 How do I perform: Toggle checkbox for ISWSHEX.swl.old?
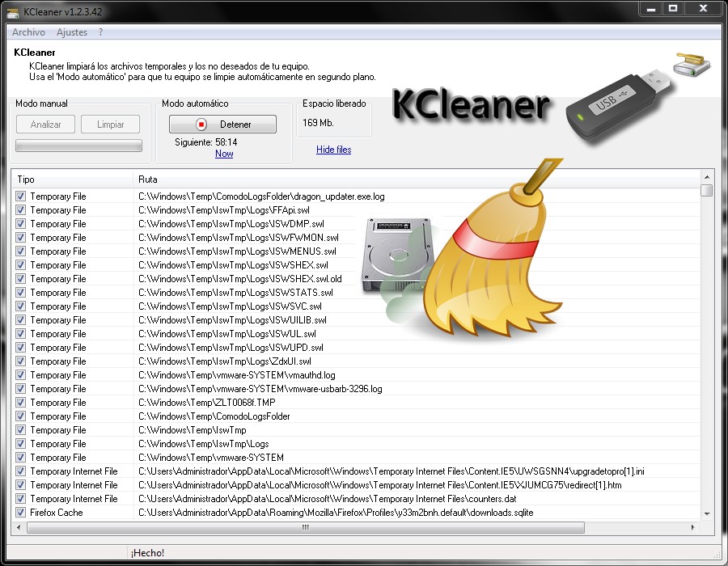(20, 279)
